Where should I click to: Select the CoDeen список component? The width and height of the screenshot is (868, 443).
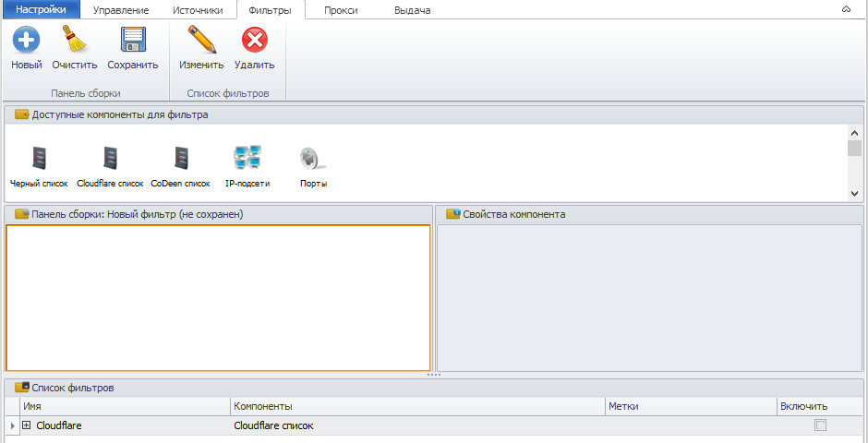[x=180, y=158]
